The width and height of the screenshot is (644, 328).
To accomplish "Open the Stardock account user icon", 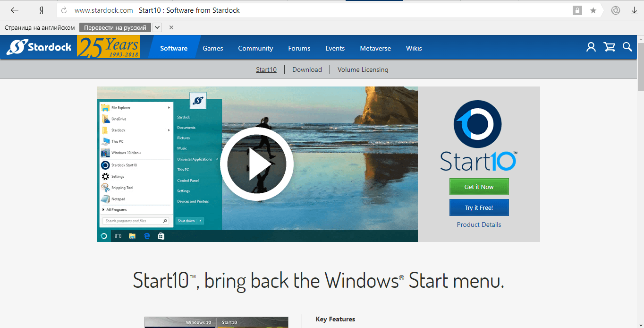I will tap(591, 47).
